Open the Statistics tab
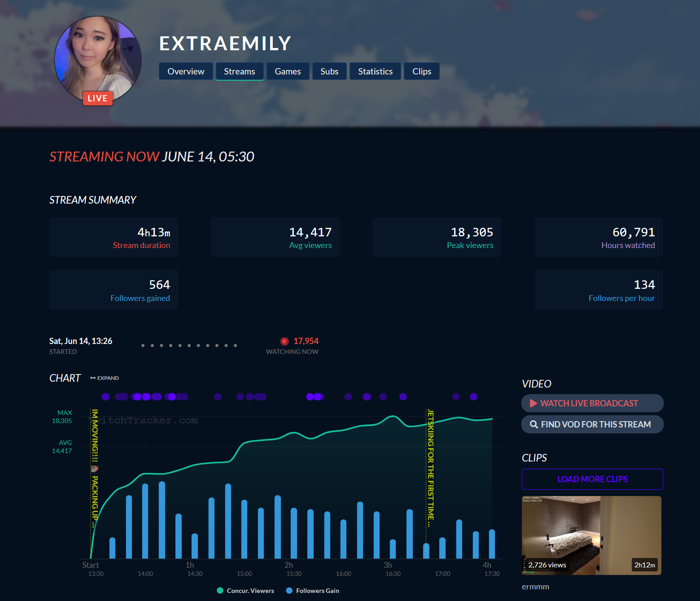 pyautogui.click(x=375, y=71)
